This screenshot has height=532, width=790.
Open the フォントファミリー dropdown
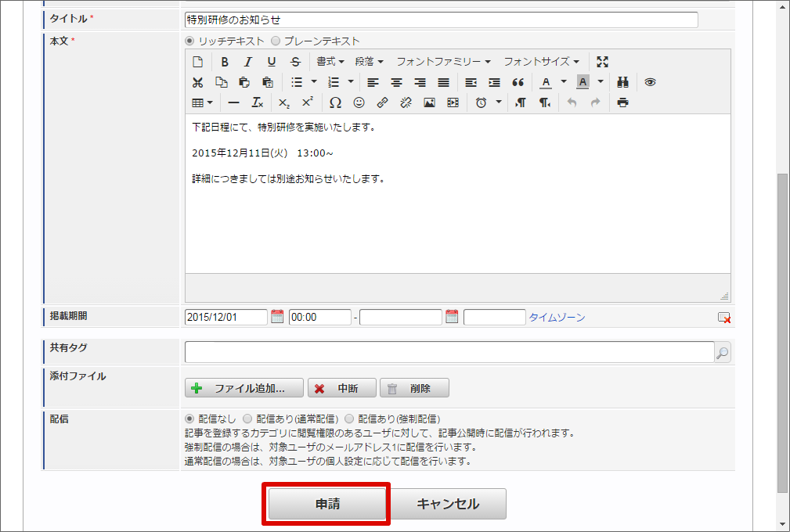[440, 61]
